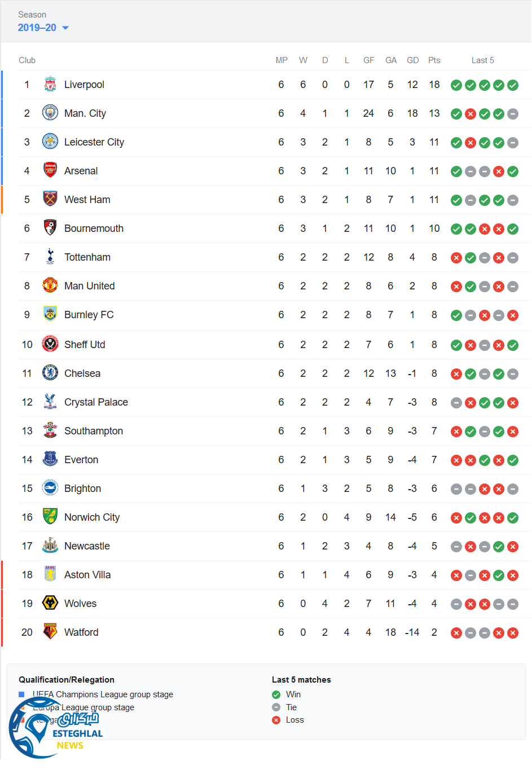The width and height of the screenshot is (532, 774).
Task: Click the Wolves club crest
Action: pyautogui.click(x=50, y=603)
